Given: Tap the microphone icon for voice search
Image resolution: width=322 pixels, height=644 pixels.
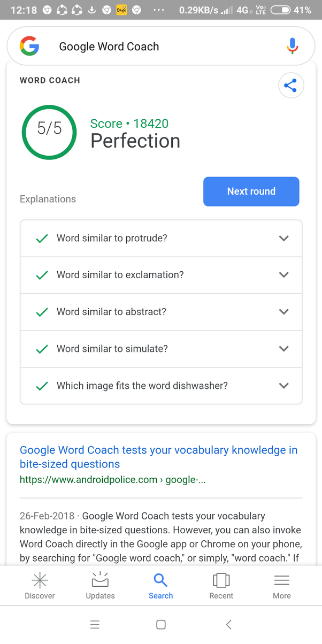Looking at the screenshot, I should (x=292, y=46).
